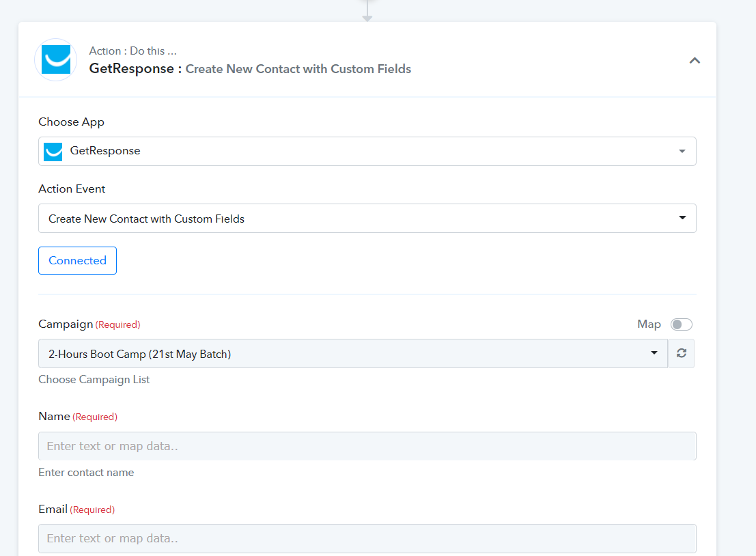
Task: Click the 'Choose Campaign List' helper text
Action: (94, 380)
